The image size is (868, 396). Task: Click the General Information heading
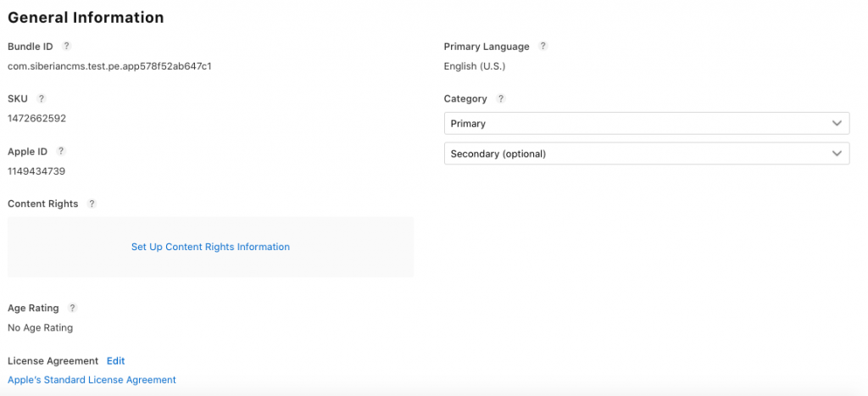pos(86,17)
